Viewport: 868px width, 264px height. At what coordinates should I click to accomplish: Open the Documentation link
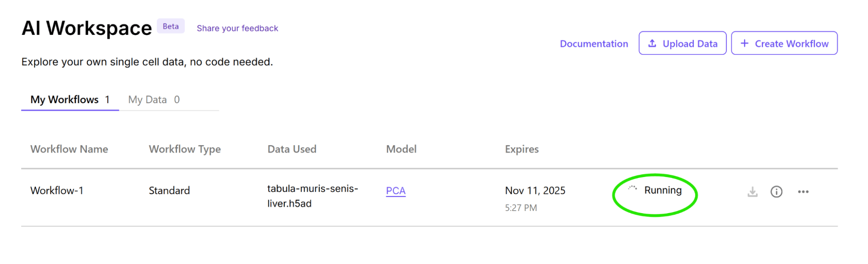coord(594,43)
